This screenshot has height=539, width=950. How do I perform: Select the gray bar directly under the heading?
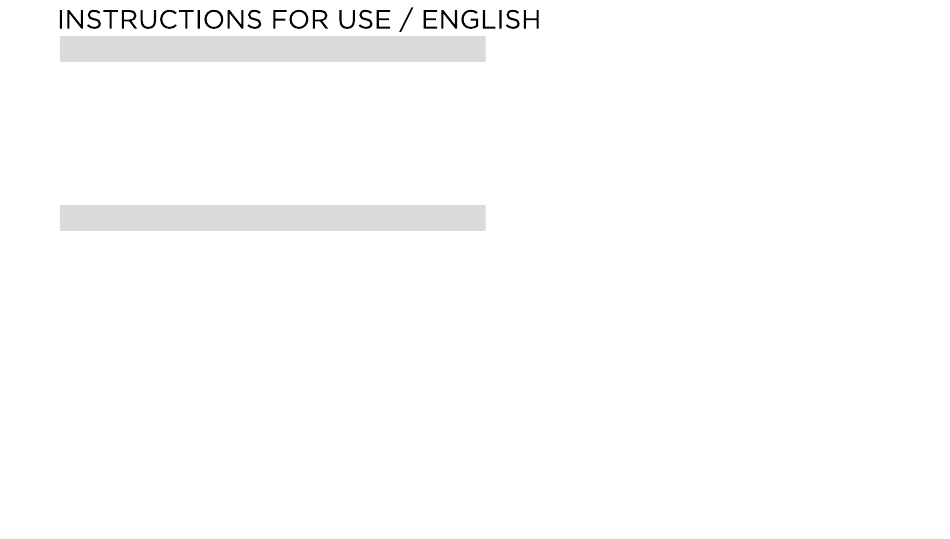click(273, 49)
